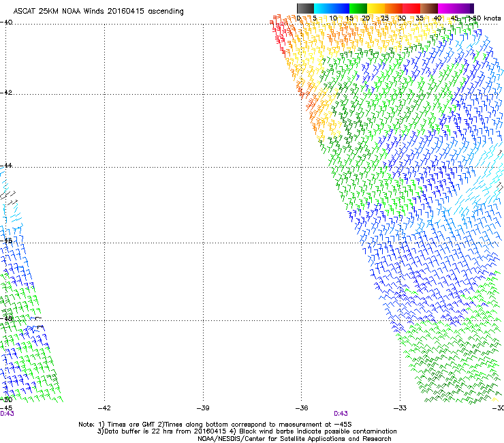
Task: Click the -45 longitude axis label
Action: tap(6, 408)
